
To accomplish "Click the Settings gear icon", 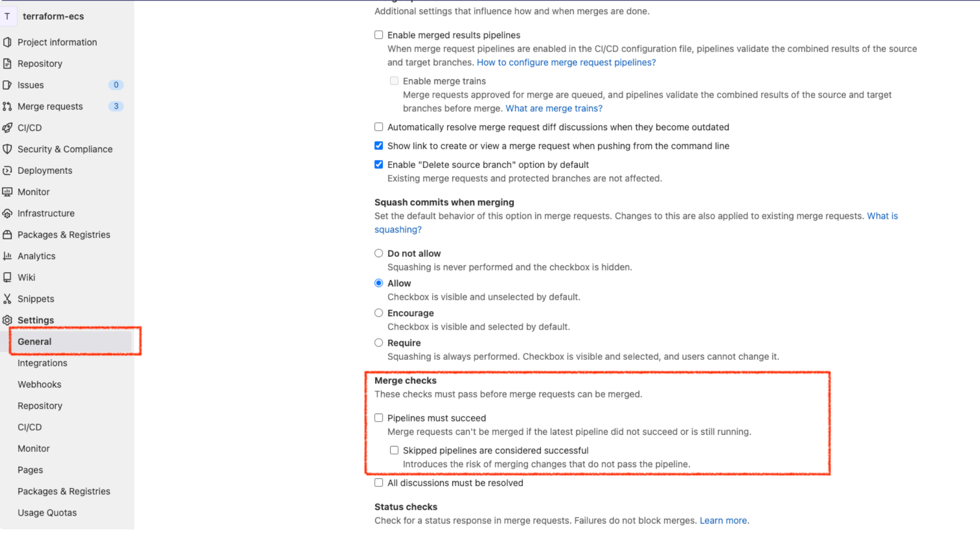I will pyautogui.click(x=7, y=319).
